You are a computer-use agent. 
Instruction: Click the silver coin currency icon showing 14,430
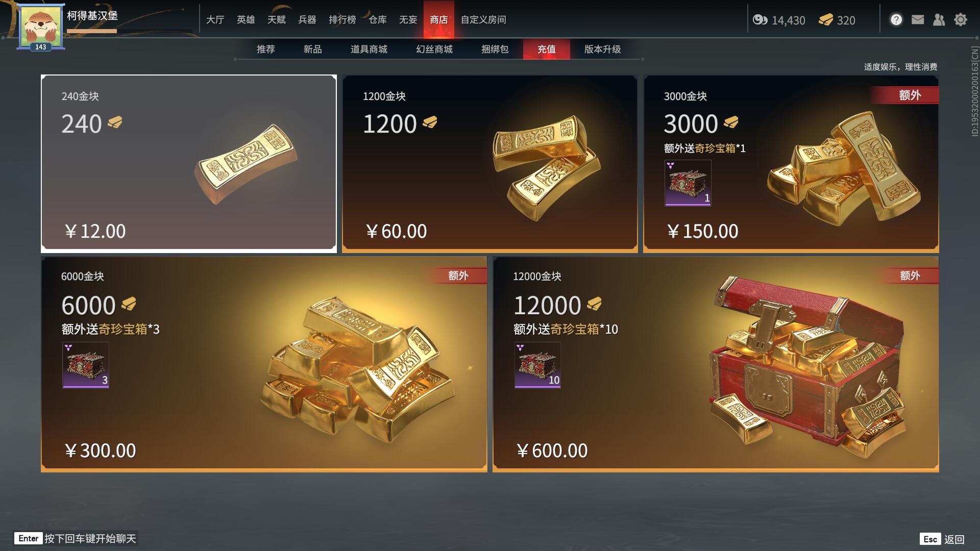[x=760, y=20]
